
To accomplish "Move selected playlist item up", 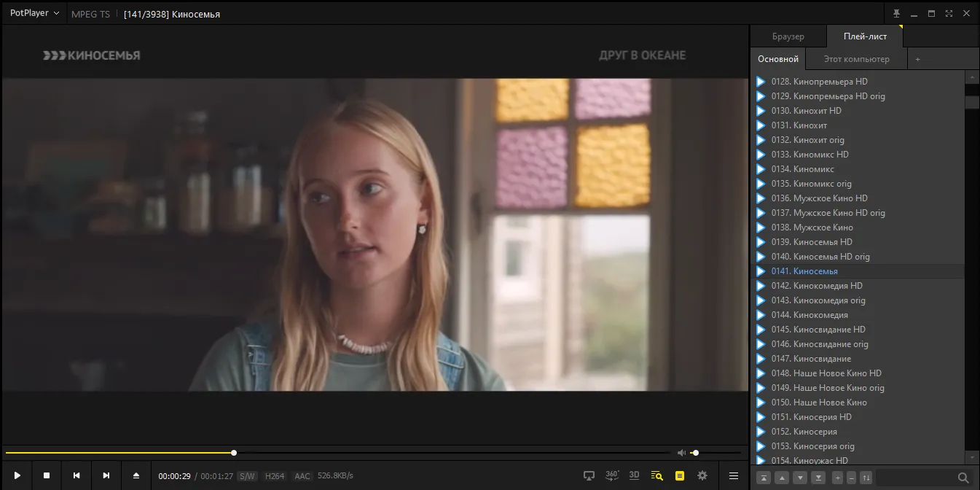I will (782, 478).
